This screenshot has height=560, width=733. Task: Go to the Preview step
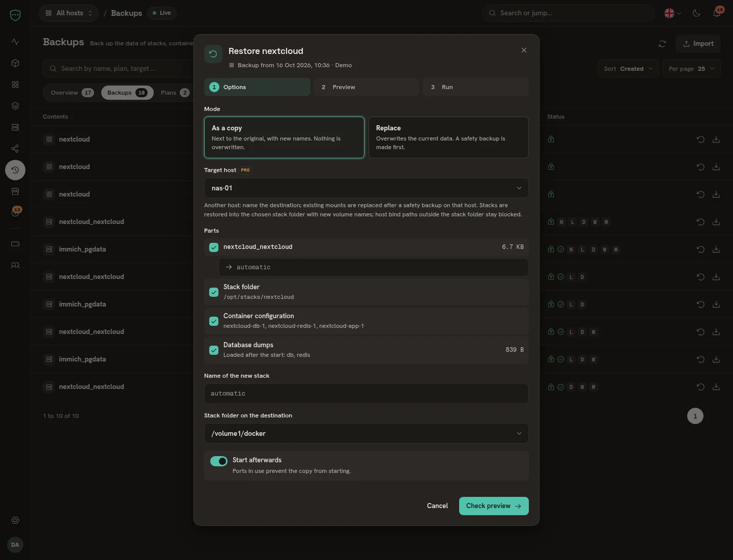pyautogui.click(x=366, y=87)
